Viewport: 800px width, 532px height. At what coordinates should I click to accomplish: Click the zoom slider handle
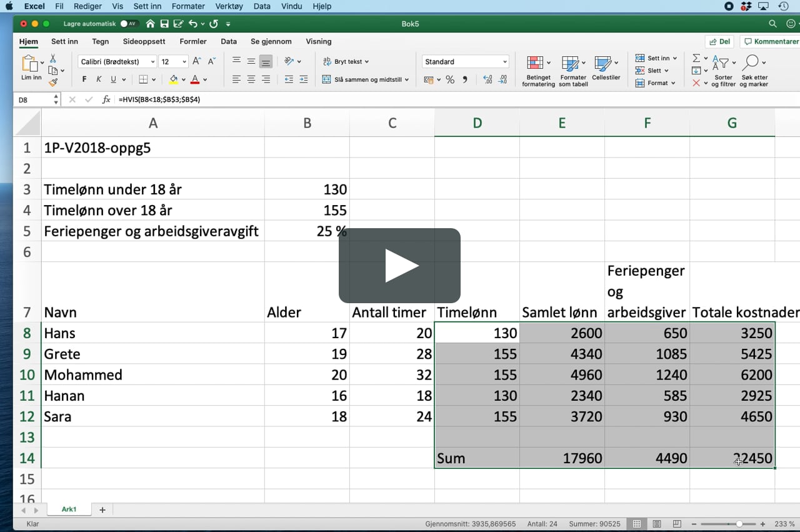coord(739,524)
